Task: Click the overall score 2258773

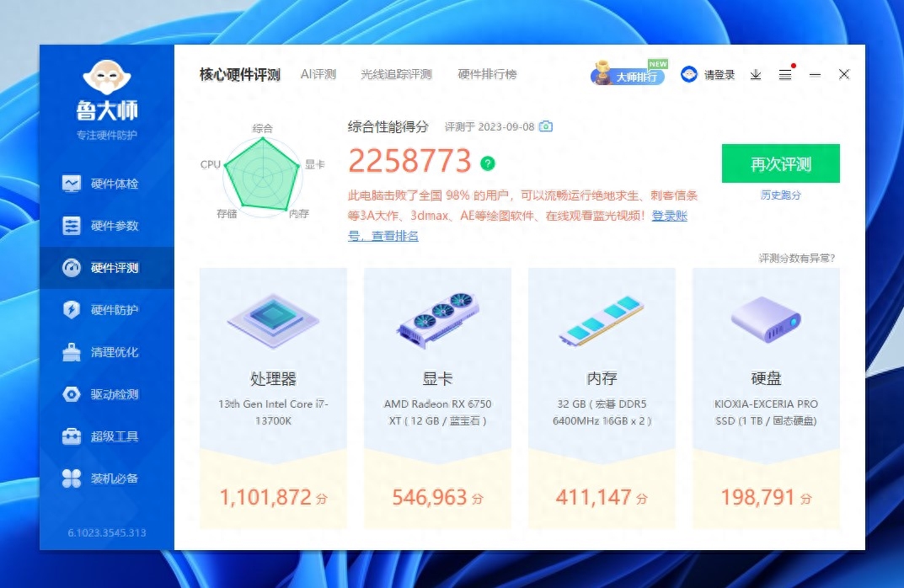Action: click(x=410, y=161)
